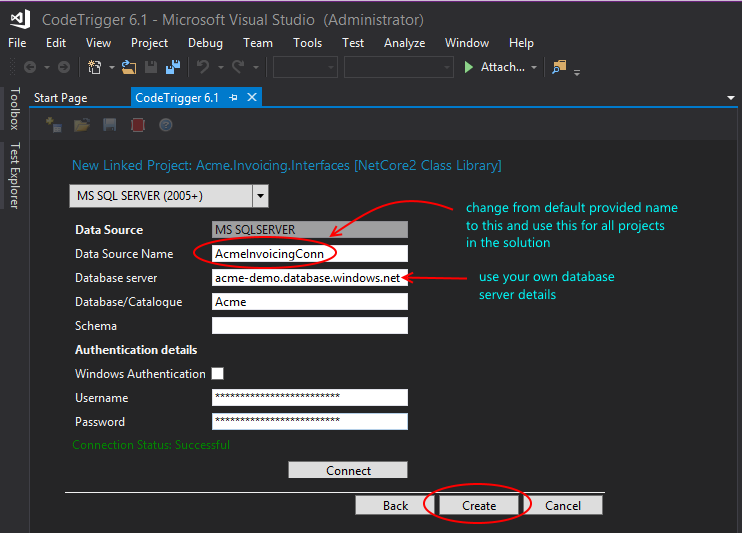Screen dimensions: 742x533
Task: Open the MS SQL SERVER (2005+) dropdown
Action: tap(260, 196)
